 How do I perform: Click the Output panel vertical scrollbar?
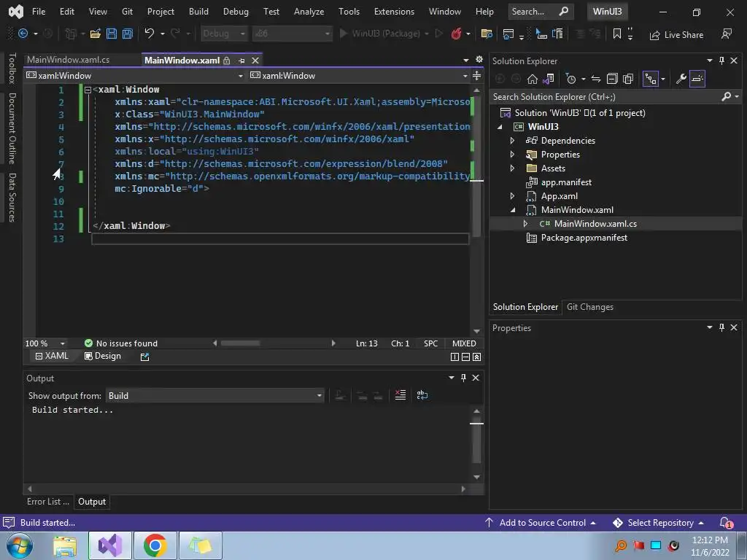coord(476,444)
